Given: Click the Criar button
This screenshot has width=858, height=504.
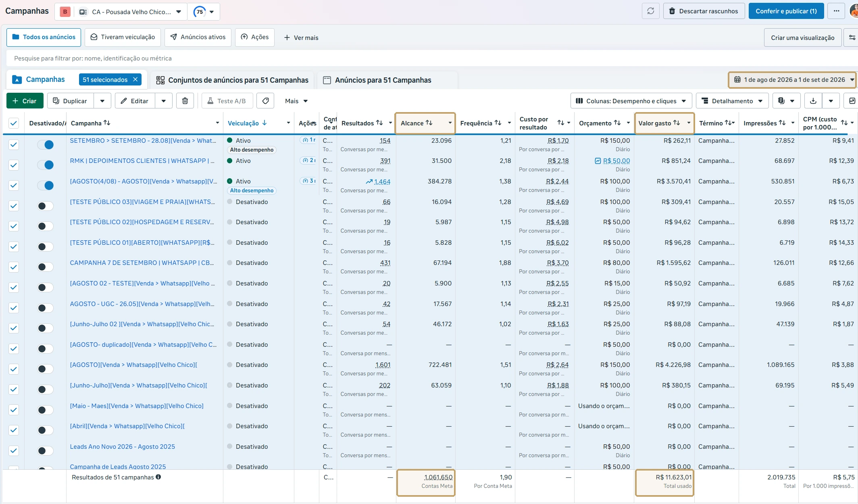Looking at the screenshot, I should (x=25, y=101).
